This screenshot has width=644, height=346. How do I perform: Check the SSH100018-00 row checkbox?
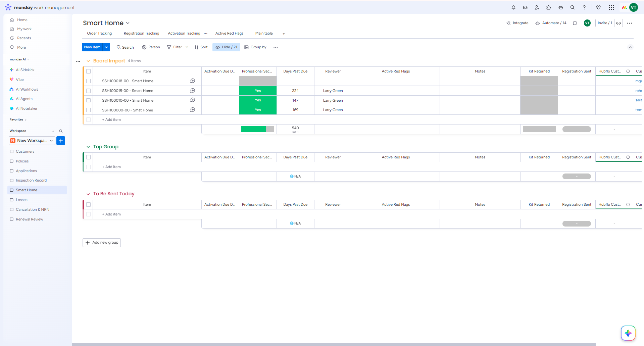pos(89,81)
